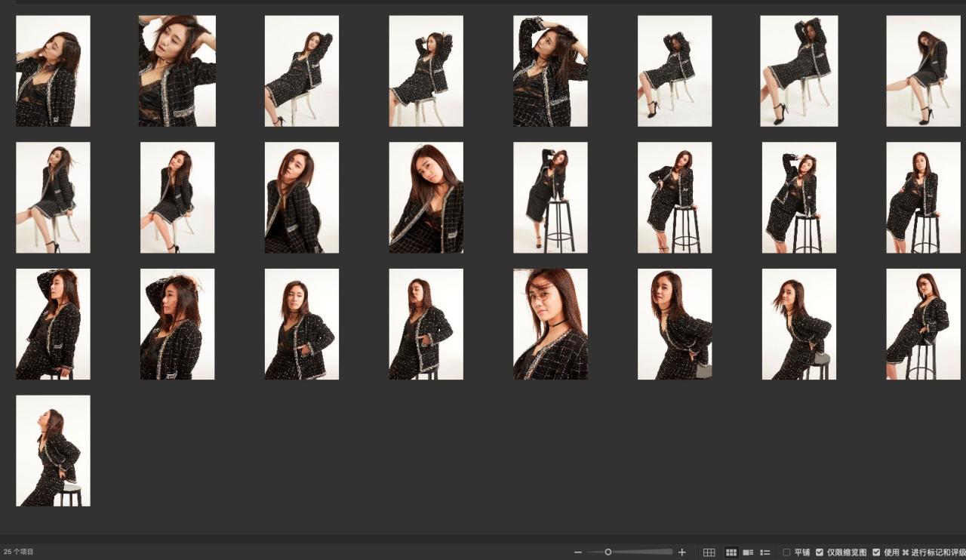Select the fifth thumbnail in the second row
The width and height of the screenshot is (966, 560).
(550, 198)
